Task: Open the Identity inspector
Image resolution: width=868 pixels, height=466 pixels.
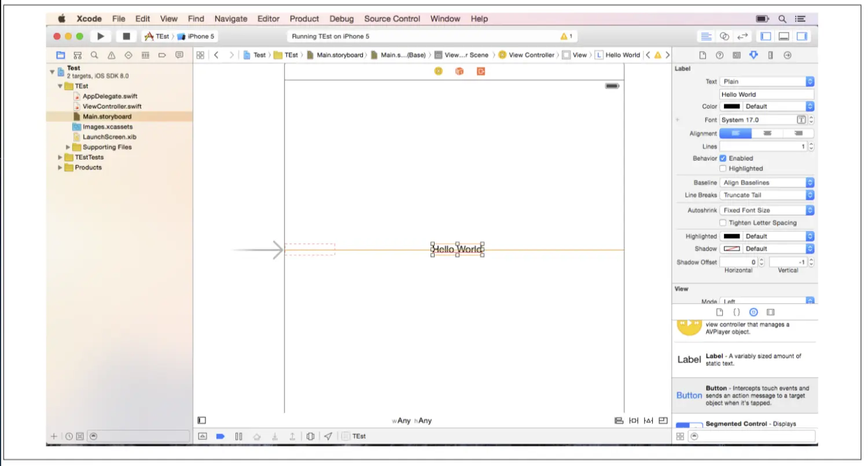Action: (x=737, y=56)
